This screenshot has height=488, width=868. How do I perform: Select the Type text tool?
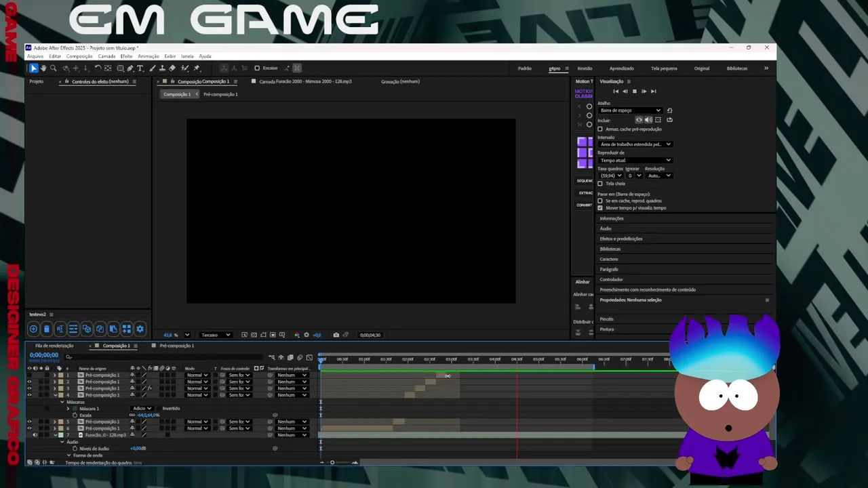tap(140, 68)
